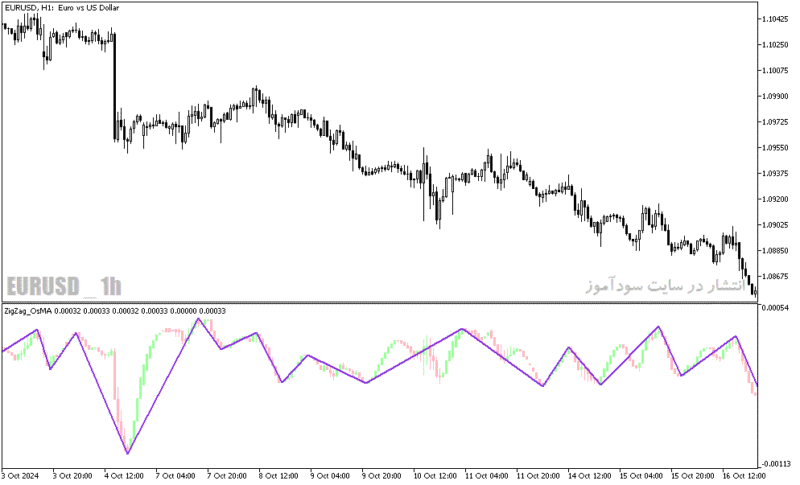Click the 1.10425 price scale label

(x=775, y=19)
